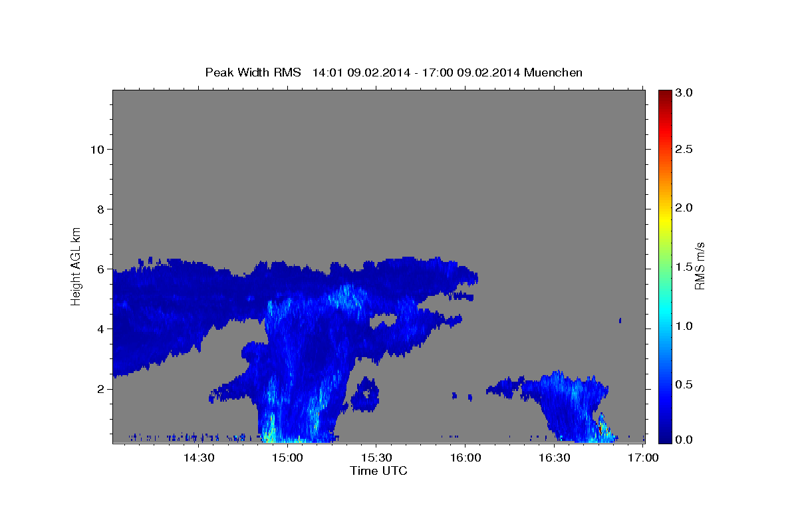Image resolution: width=798 pixels, height=532 pixels.
Task: Click the yellow section of the colorbar
Action: point(664,219)
